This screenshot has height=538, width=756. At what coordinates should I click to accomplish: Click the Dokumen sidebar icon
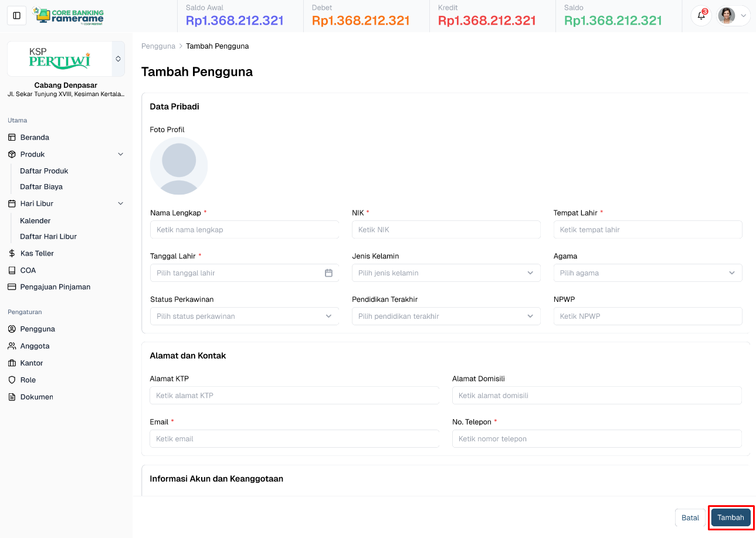[x=12, y=397]
